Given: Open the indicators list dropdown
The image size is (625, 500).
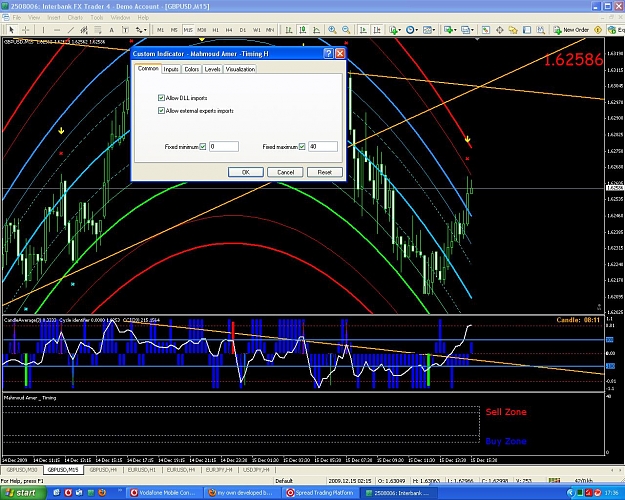Looking at the screenshot, I should 395,30.
